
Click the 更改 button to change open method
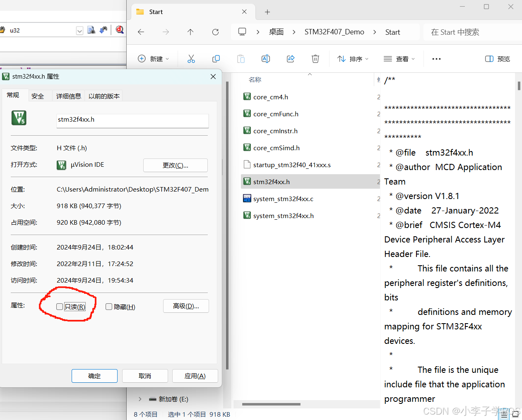click(175, 165)
